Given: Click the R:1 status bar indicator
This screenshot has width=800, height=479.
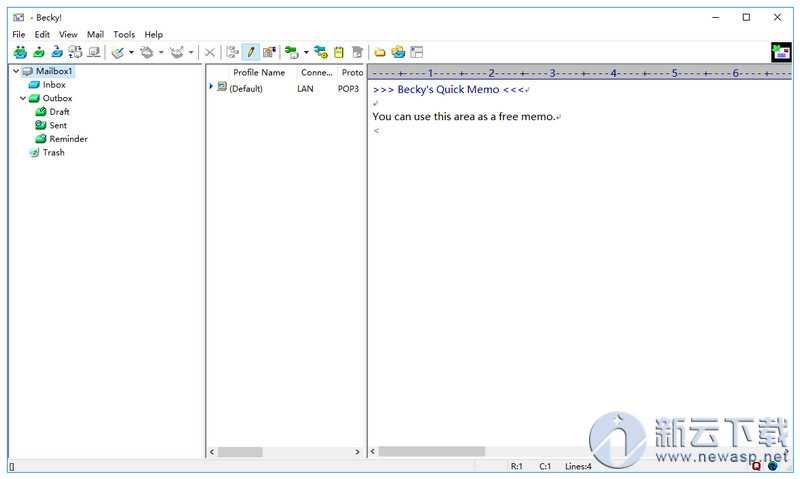Looking at the screenshot, I should click(517, 466).
